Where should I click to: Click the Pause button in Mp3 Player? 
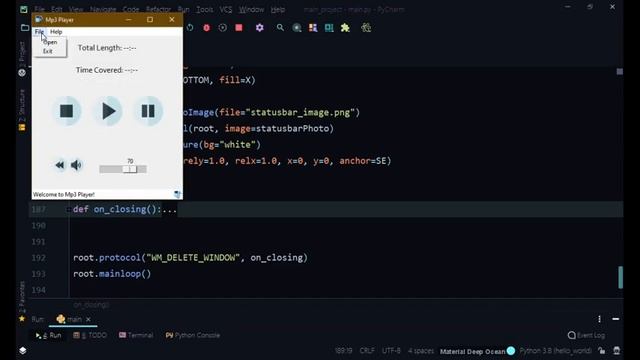click(148, 111)
